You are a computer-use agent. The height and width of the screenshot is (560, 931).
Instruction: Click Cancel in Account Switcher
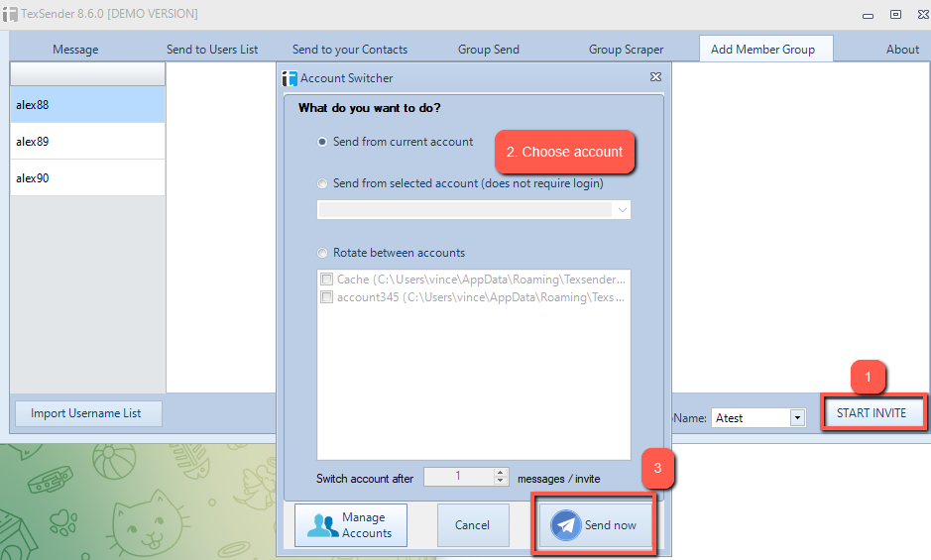473,525
